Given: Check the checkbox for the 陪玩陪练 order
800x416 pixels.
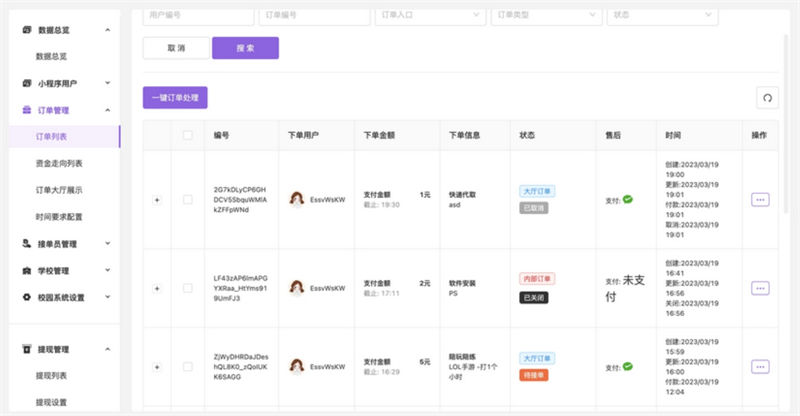Looking at the screenshot, I should tap(188, 366).
